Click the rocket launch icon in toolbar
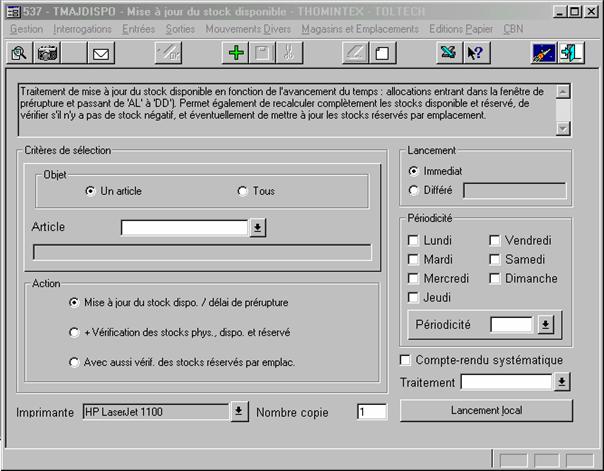This screenshot has width=604, height=471. (x=544, y=53)
